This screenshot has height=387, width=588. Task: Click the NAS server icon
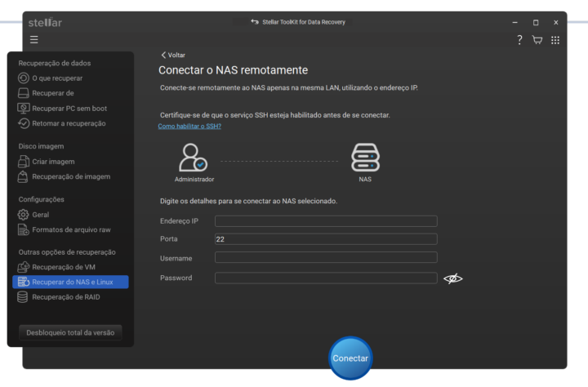pos(365,158)
